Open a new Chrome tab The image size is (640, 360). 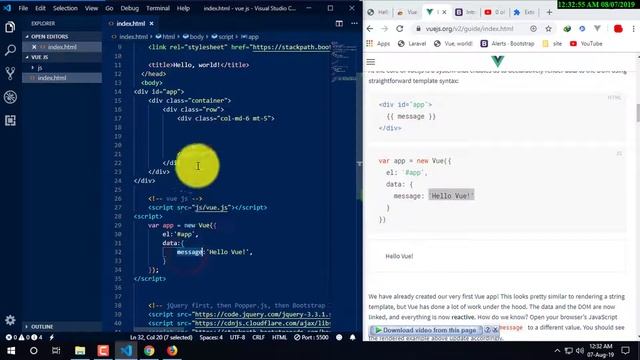point(549,12)
